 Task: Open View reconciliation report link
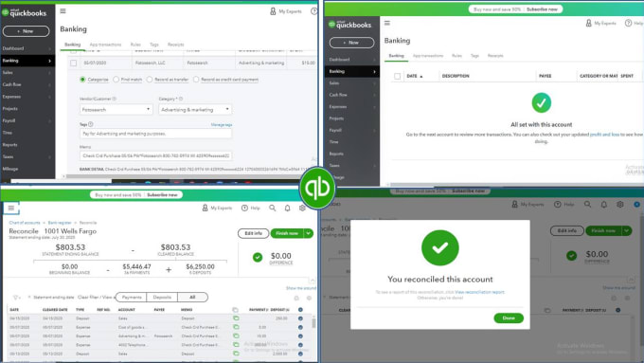[x=479, y=292]
